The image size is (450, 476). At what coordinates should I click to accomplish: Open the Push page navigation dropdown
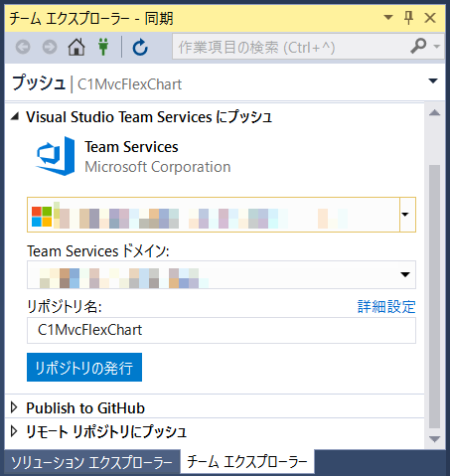pos(433,80)
